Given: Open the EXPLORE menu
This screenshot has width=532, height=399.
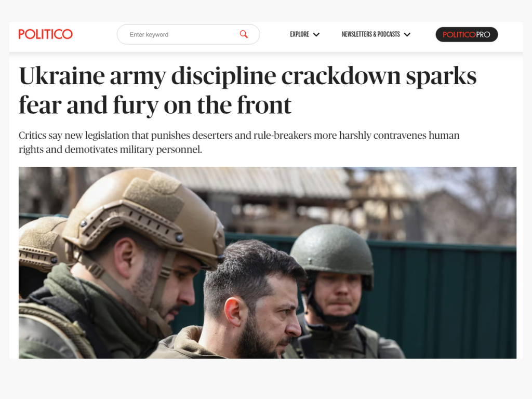Looking at the screenshot, I should tap(299, 34).
